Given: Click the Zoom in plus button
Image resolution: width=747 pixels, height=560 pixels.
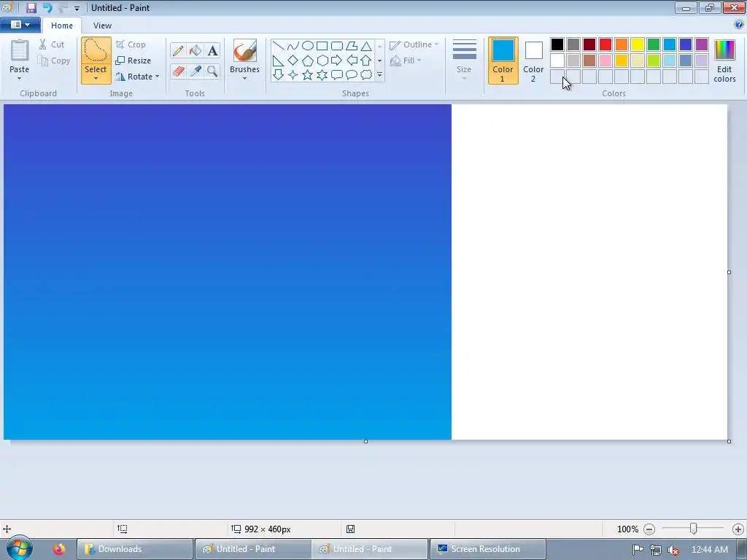Looking at the screenshot, I should tap(738, 529).
